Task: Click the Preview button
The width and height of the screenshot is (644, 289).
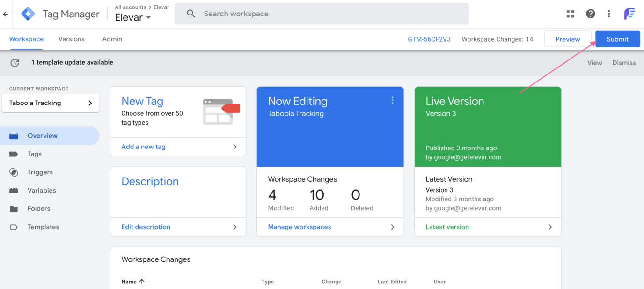Action: pos(568,39)
